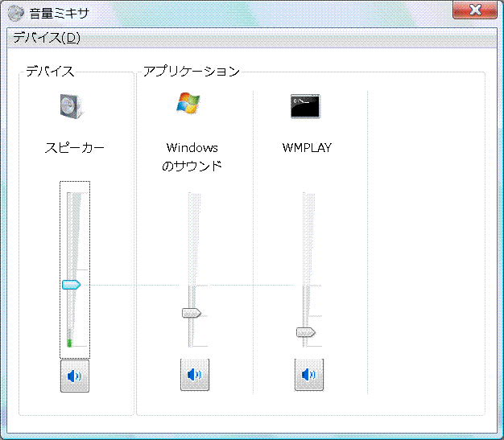Click the Windows のサウンド slider thumb

point(192,313)
